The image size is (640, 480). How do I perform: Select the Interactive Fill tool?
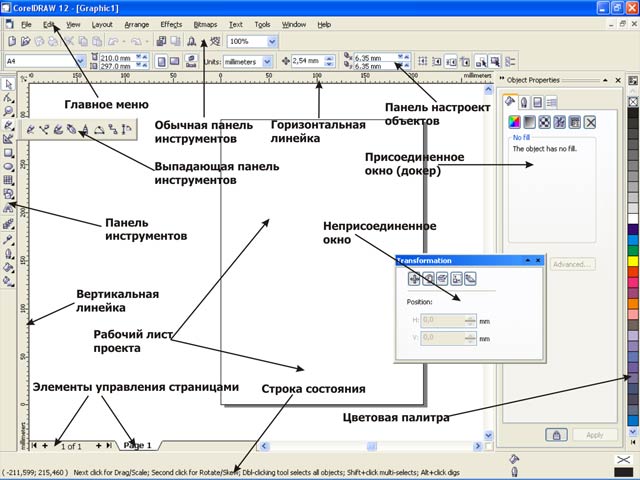point(8,282)
